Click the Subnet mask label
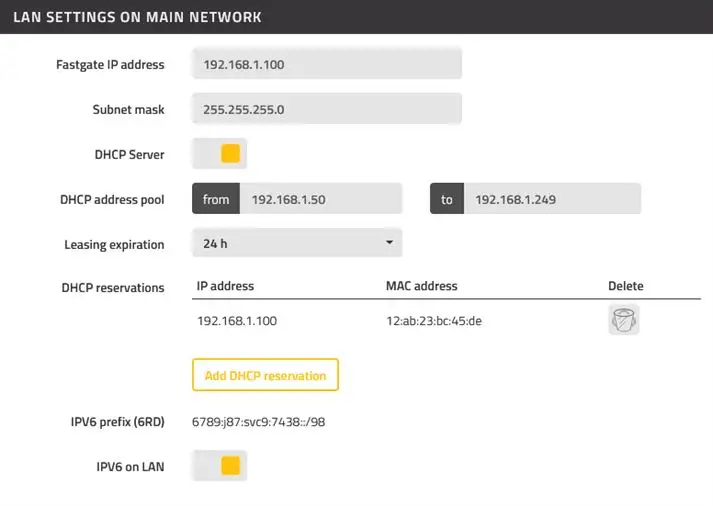Image resolution: width=713 pixels, height=506 pixels. click(128, 110)
